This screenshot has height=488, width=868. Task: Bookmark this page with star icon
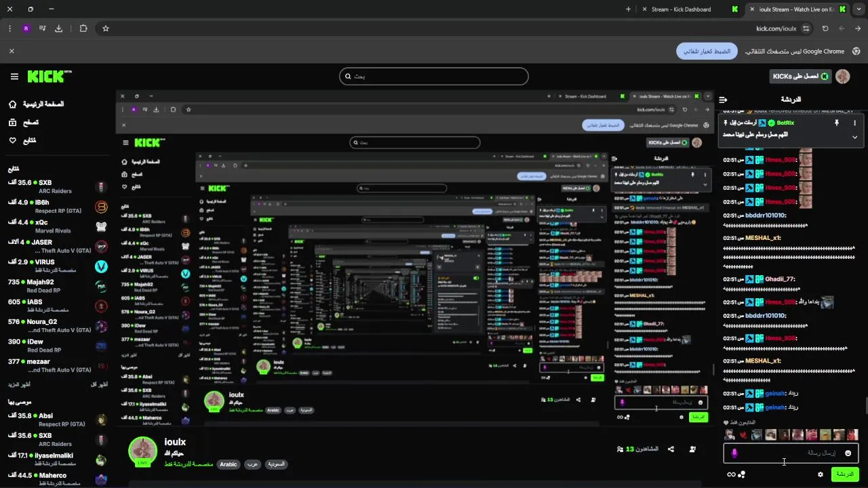click(x=106, y=28)
